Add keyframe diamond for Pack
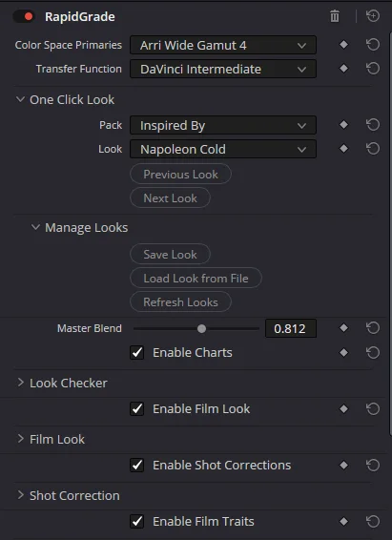The width and height of the screenshot is (392, 540). pos(343,125)
